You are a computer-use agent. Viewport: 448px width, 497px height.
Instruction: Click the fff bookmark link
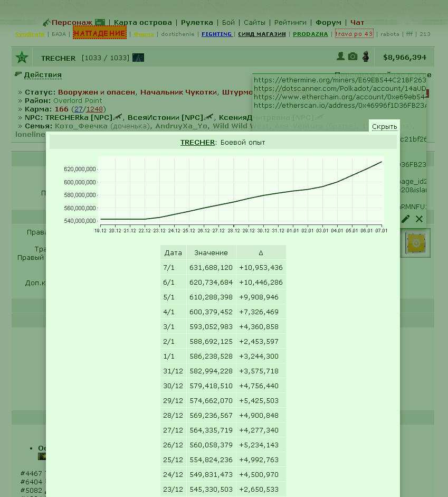[x=409, y=34]
